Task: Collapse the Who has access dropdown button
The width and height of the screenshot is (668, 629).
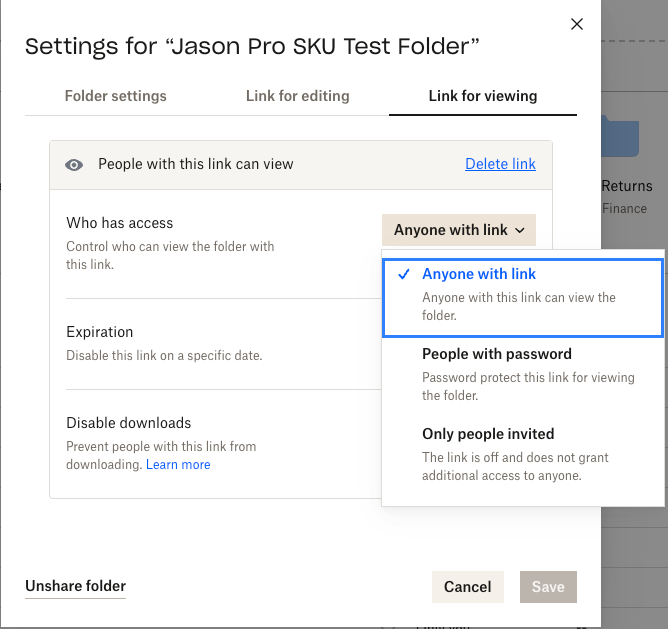Action: click(459, 230)
